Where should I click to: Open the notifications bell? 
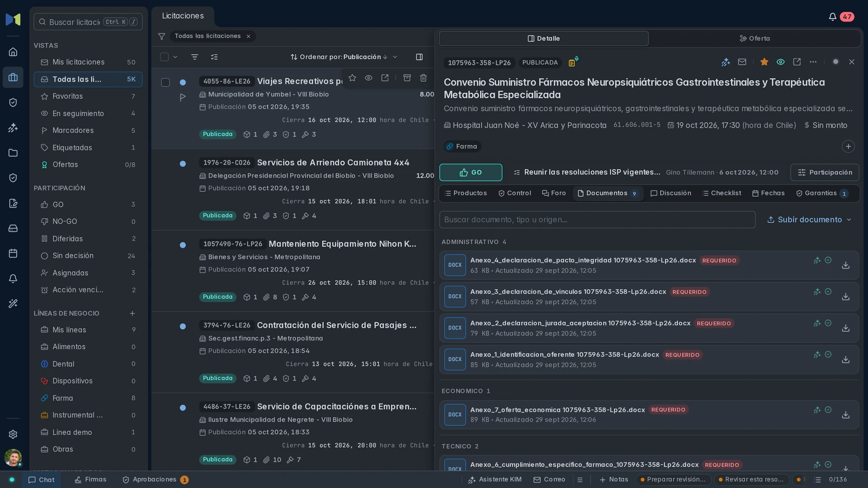(832, 17)
